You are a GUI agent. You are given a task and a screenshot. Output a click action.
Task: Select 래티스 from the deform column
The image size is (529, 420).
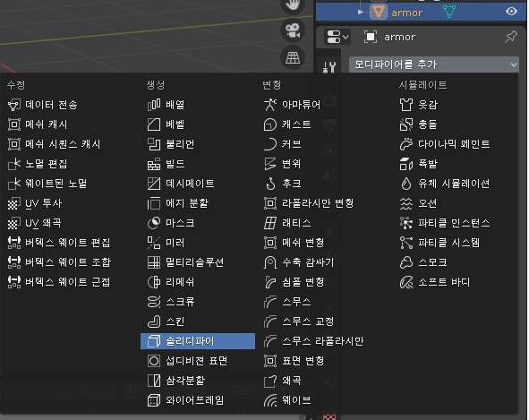287,223
